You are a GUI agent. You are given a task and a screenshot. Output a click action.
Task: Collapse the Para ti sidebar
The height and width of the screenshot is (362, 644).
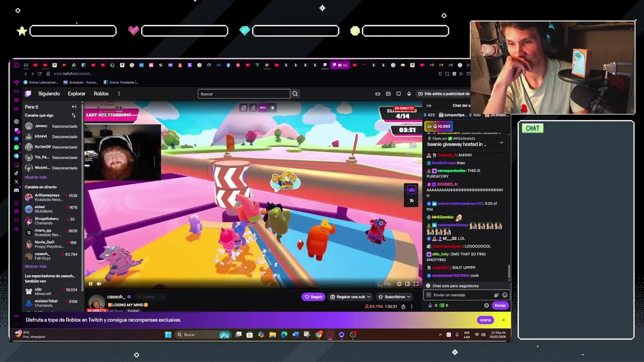pos(74,107)
